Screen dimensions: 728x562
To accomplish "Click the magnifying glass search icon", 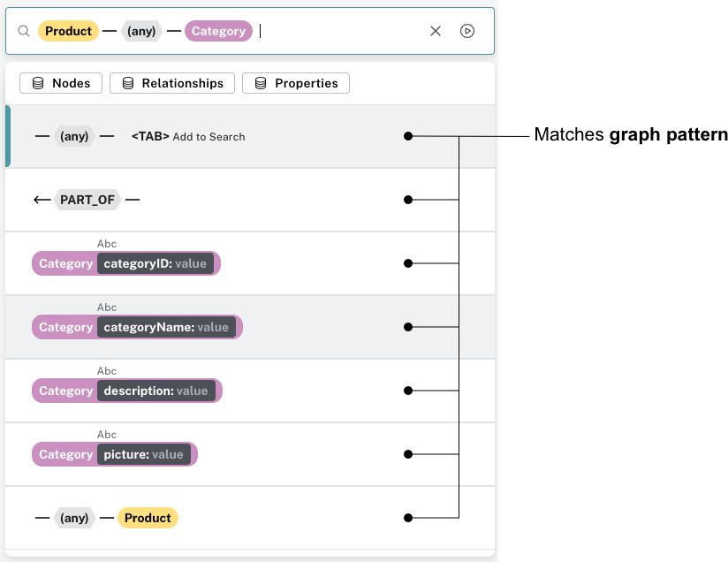I will coord(24,30).
